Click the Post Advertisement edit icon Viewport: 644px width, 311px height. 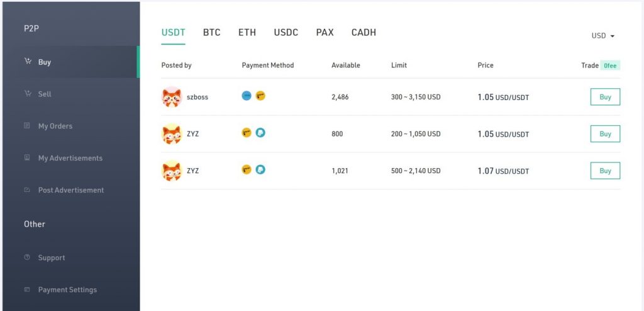[27, 189]
